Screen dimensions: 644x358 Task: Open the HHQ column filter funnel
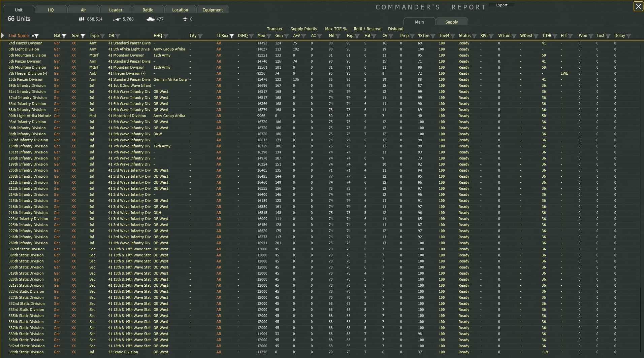tap(166, 36)
